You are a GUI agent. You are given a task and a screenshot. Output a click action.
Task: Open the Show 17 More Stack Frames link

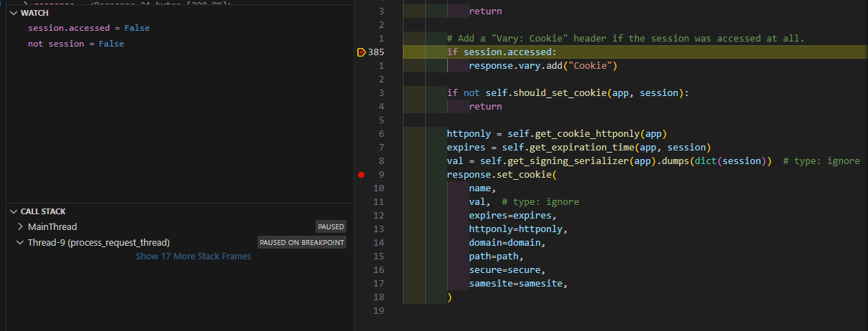(193, 256)
